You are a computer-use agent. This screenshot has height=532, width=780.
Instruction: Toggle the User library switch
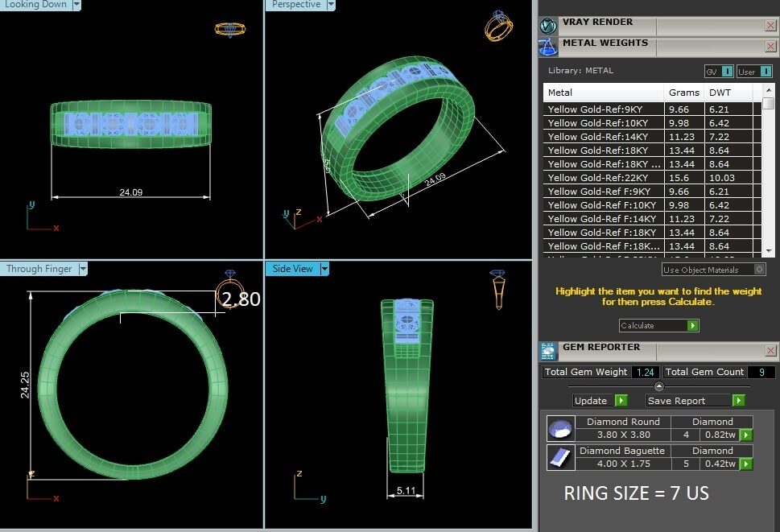click(x=751, y=72)
